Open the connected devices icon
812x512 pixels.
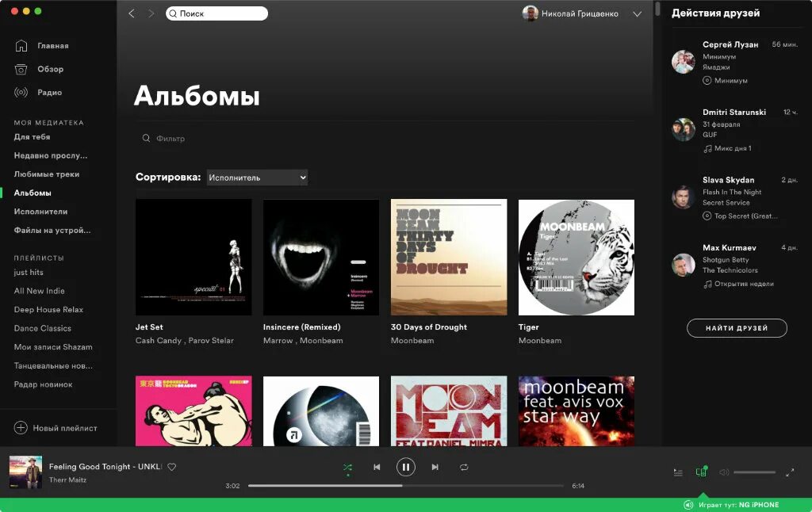(702, 472)
